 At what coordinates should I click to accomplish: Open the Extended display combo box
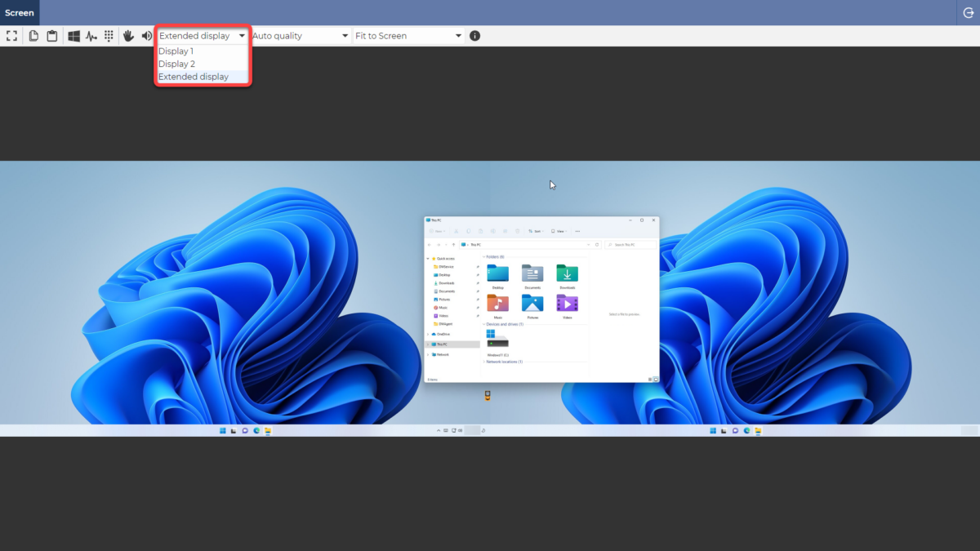point(202,36)
